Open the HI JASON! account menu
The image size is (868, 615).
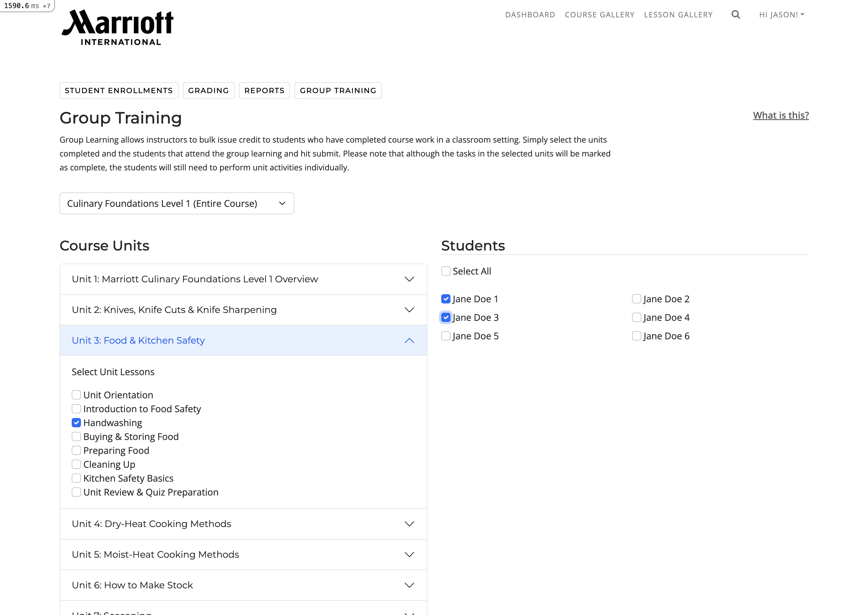pyautogui.click(x=781, y=14)
